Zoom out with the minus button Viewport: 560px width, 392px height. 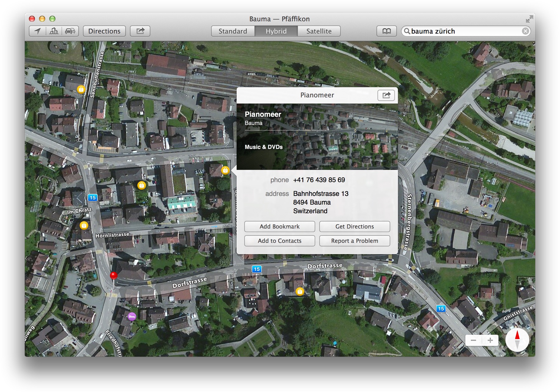(474, 340)
